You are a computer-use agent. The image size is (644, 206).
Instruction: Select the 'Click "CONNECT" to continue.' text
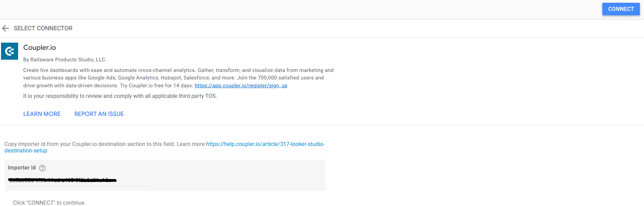(x=49, y=203)
